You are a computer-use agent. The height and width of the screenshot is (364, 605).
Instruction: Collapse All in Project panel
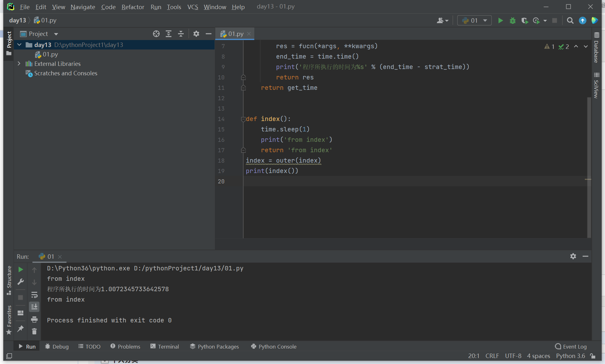[x=181, y=34]
